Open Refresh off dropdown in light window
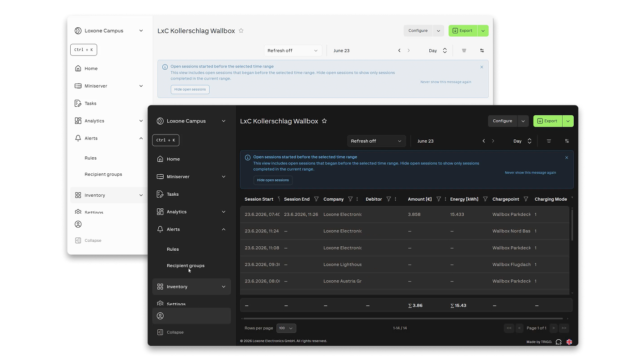This screenshot has width=644, height=362. click(x=293, y=51)
